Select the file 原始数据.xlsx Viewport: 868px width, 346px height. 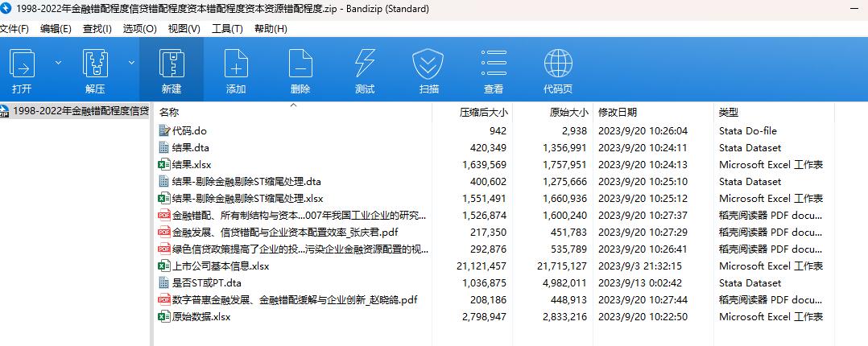click(201, 317)
